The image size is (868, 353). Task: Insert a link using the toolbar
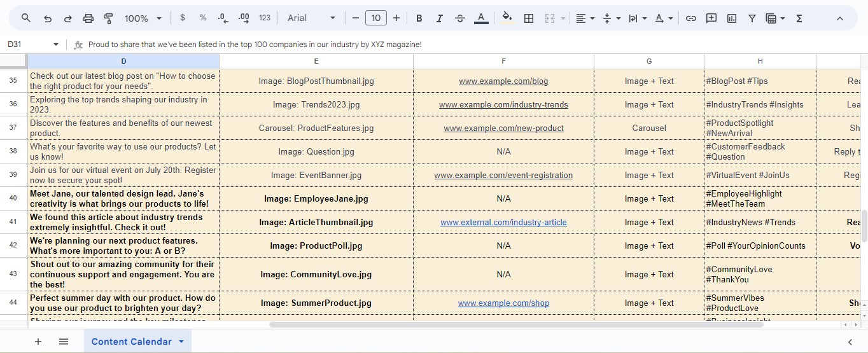point(690,18)
